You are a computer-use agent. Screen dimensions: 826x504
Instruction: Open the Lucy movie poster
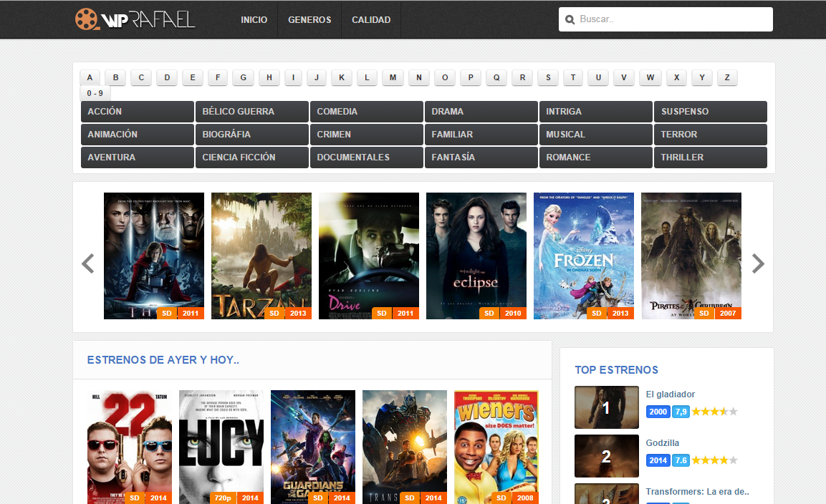221,447
